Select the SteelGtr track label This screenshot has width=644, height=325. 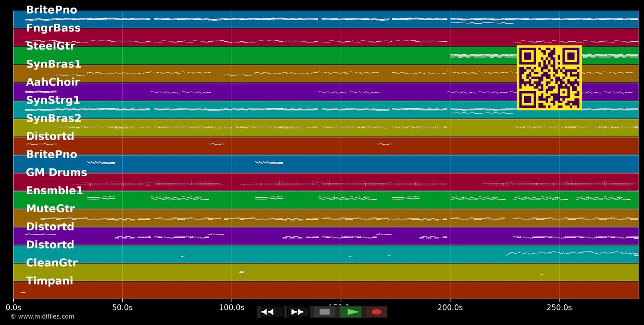pyautogui.click(x=51, y=46)
